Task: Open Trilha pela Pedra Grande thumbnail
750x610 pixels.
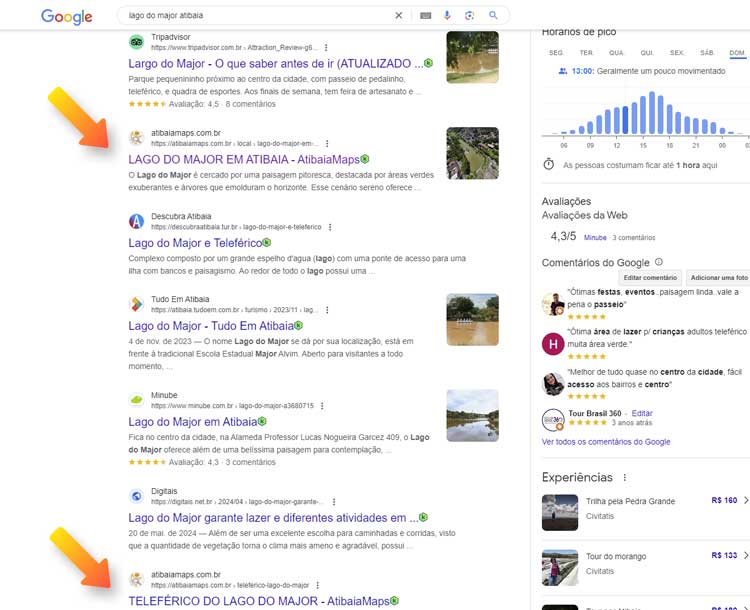Action: point(560,512)
